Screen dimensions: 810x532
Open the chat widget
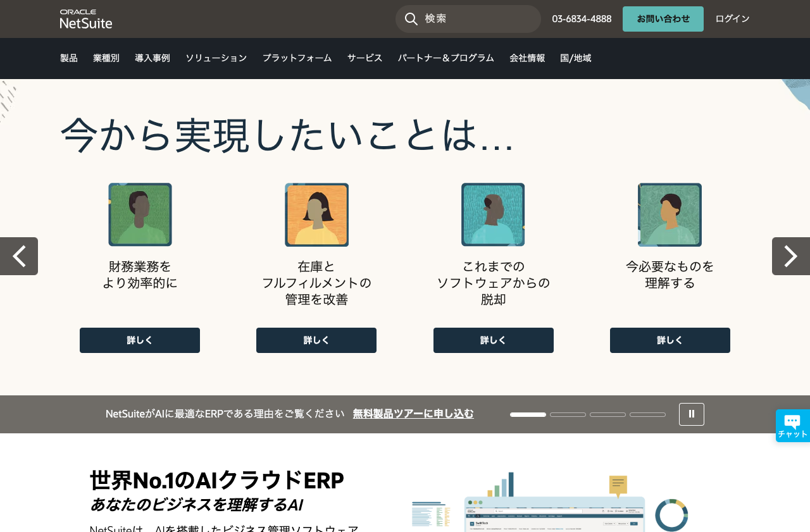[x=792, y=424]
